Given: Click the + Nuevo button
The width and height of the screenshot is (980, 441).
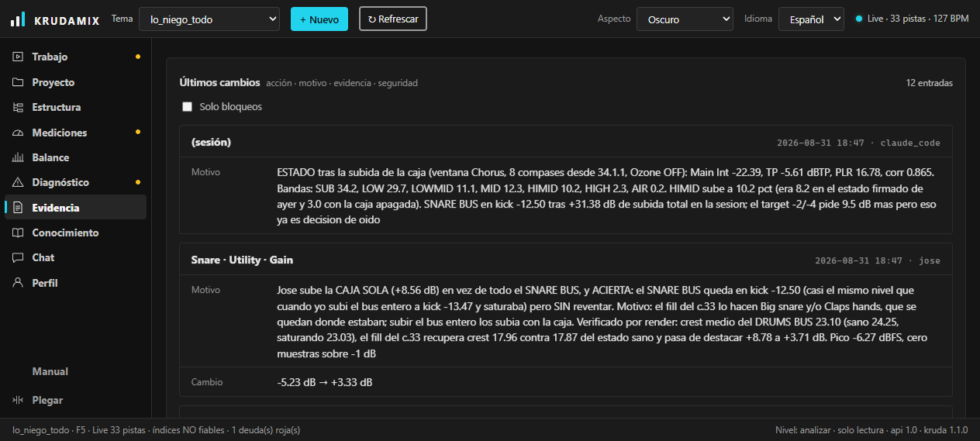Looking at the screenshot, I should pos(319,19).
